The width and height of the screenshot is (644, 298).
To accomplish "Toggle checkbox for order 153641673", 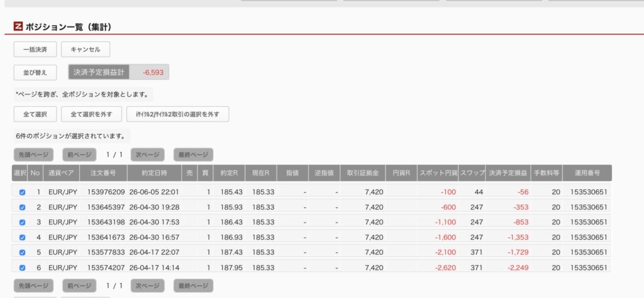I will [22, 237].
